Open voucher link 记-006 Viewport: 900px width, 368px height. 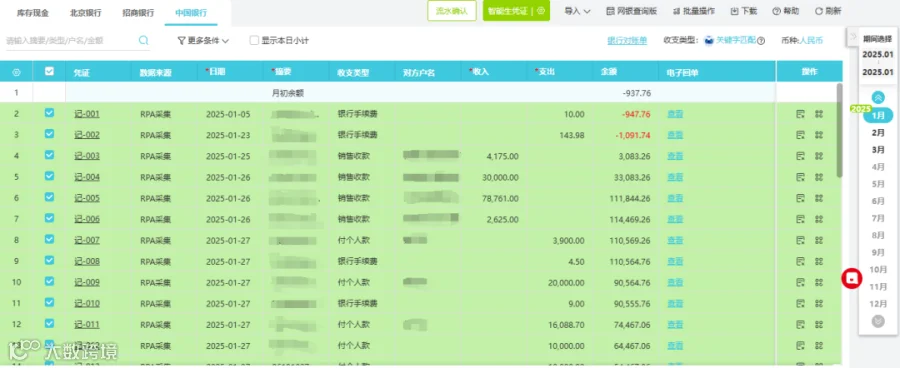tap(87, 219)
